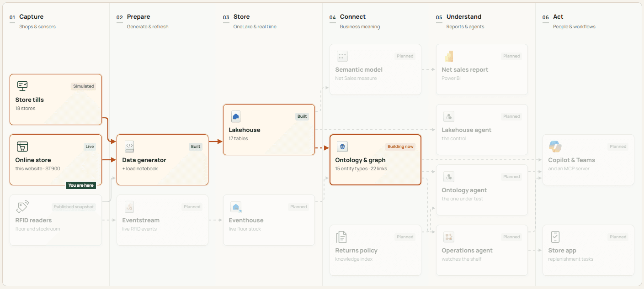Image resolution: width=644 pixels, height=289 pixels.
Task: Click the Lakehouse agent icon
Action: (x=449, y=116)
